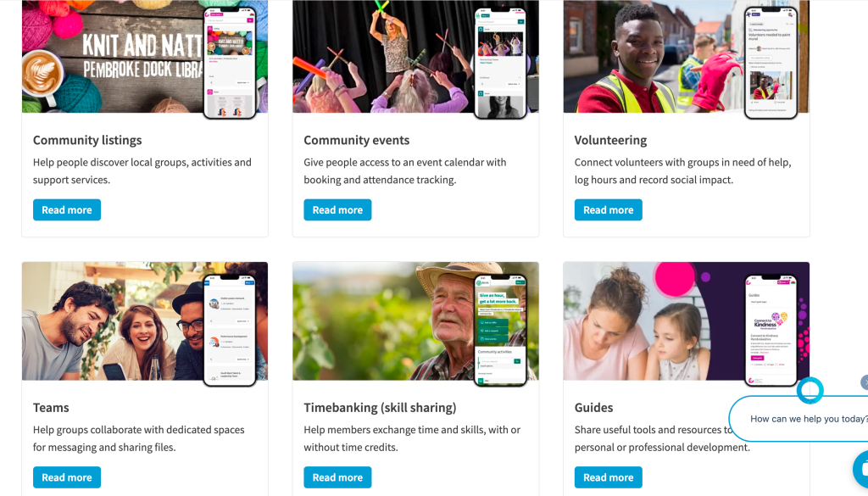The width and height of the screenshot is (868, 496).
Task: Select the Community events heading
Action: coord(357,140)
